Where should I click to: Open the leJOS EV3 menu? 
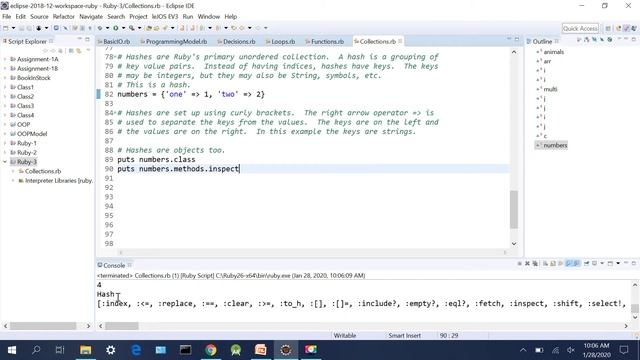click(x=165, y=17)
